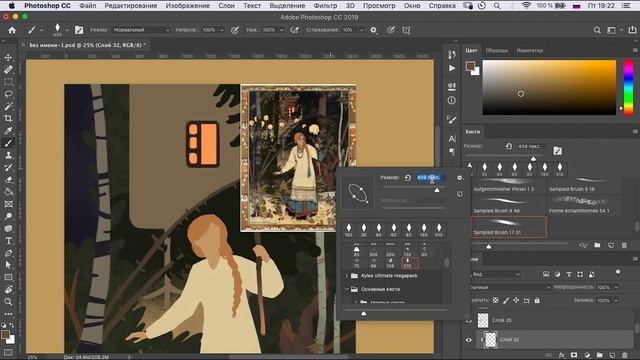Toggle lock transparent pixels

[x=496, y=300]
